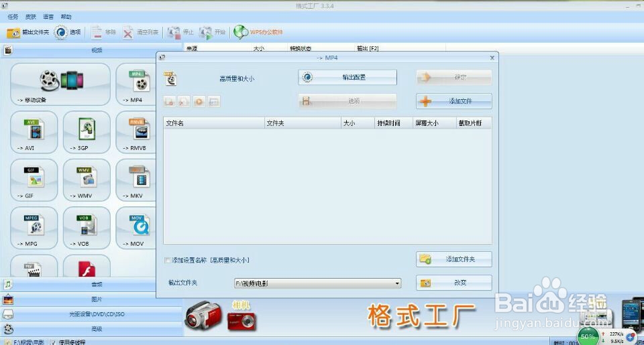Open the 皮肤 menu
This screenshot has width=644, height=345.
coord(31,17)
